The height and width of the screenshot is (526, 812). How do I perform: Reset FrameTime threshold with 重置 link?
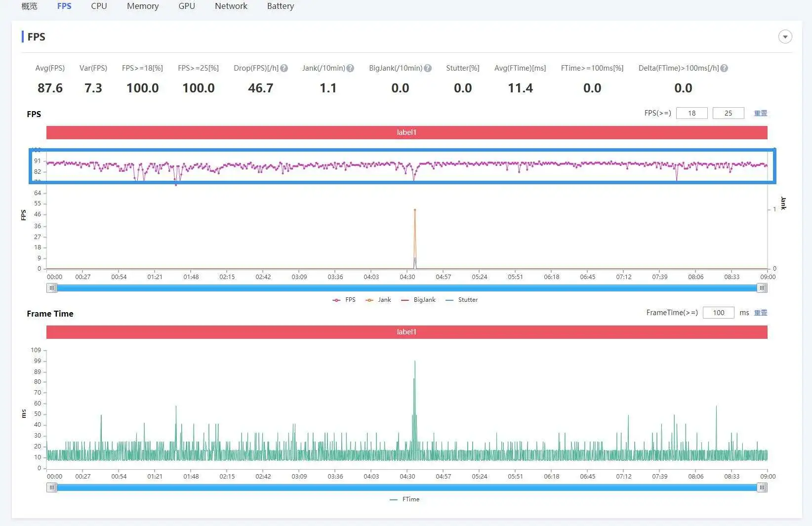[761, 313]
